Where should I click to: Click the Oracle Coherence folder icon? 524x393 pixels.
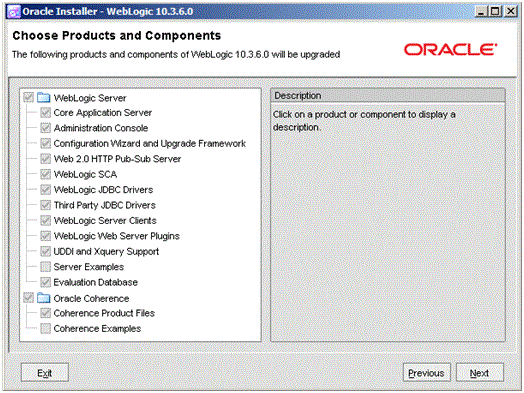43,298
